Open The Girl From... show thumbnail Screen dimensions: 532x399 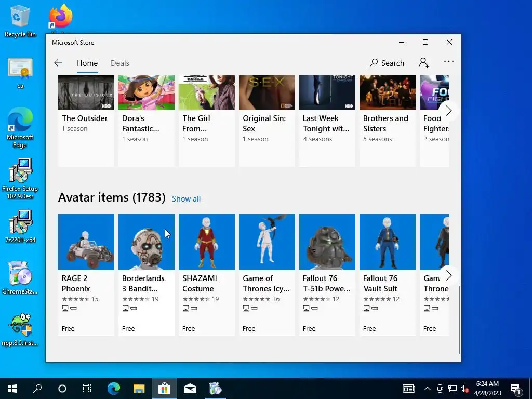click(x=207, y=92)
